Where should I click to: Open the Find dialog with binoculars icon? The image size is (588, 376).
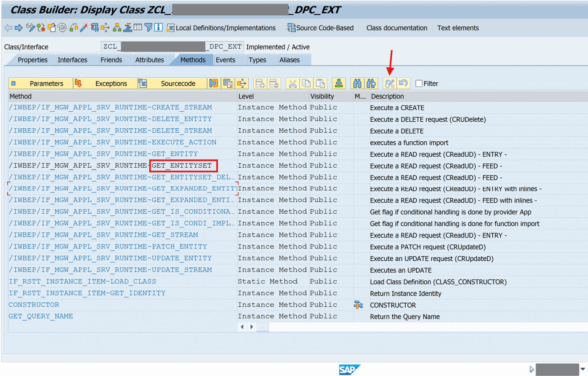356,83
